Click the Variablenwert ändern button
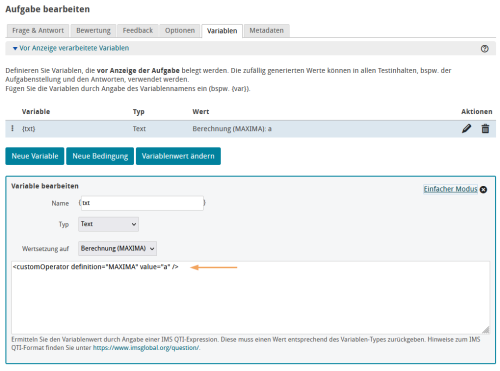The width and height of the screenshot is (500, 371). (x=178, y=156)
